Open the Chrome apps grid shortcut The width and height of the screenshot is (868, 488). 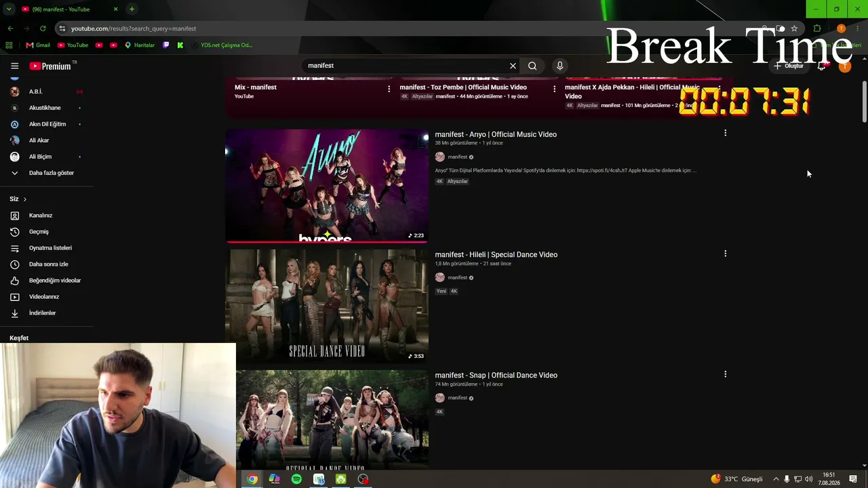pyautogui.click(x=9, y=45)
